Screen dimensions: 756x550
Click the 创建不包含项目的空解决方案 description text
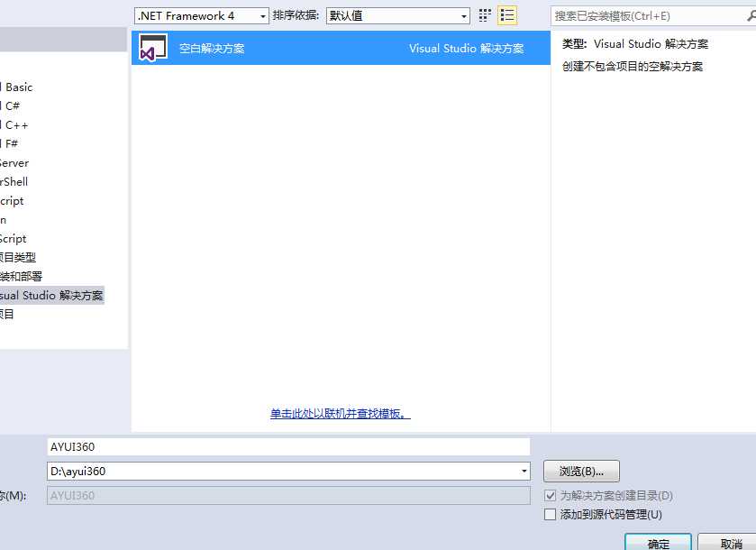pos(632,66)
